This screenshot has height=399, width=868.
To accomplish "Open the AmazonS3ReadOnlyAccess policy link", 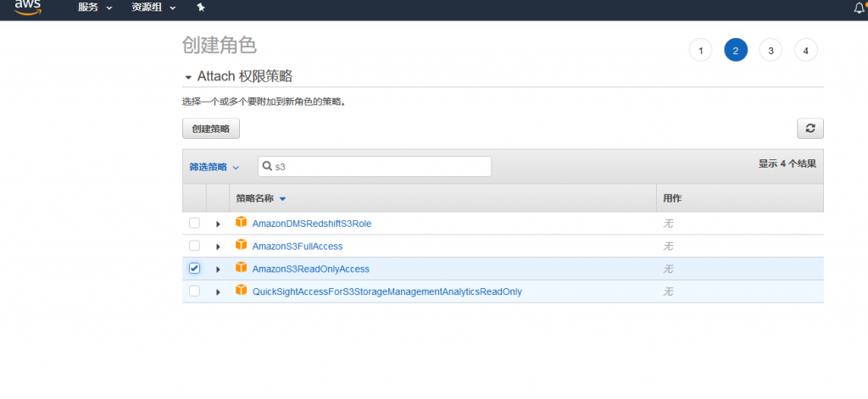I will click(x=310, y=269).
